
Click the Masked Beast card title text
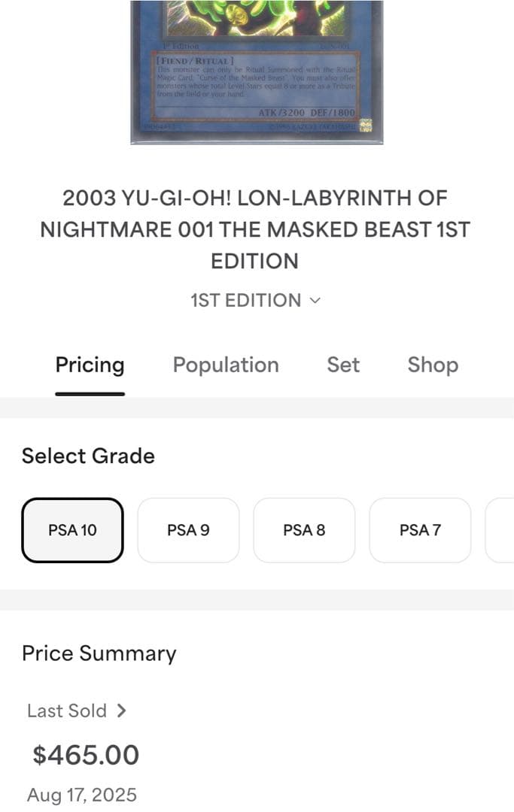[255, 229]
